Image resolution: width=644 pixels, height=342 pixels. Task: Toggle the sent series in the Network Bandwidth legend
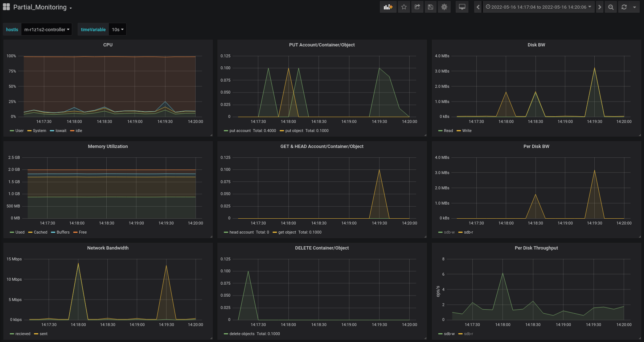point(43,334)
